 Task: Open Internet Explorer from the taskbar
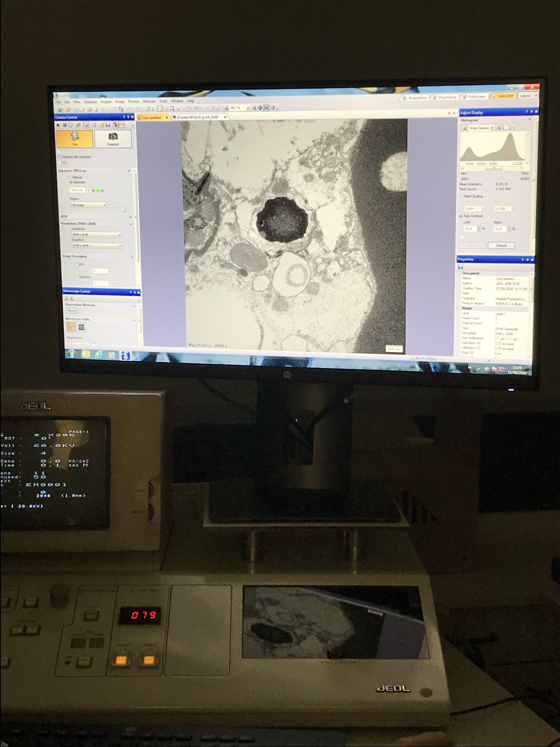[x=99, y=355]
